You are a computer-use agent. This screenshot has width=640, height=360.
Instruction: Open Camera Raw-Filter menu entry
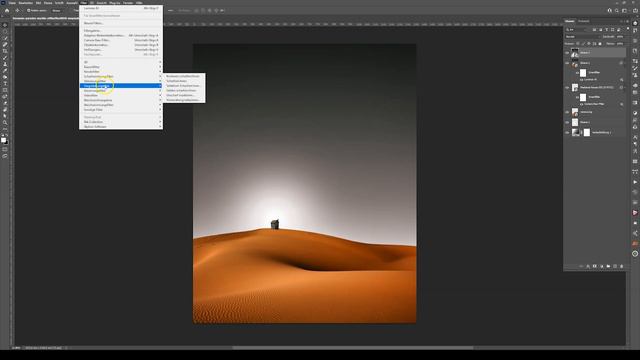(x=121, y=40)
